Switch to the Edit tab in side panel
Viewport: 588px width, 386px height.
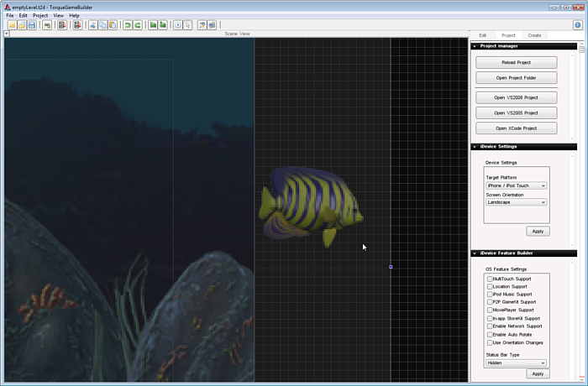[483, 35]
